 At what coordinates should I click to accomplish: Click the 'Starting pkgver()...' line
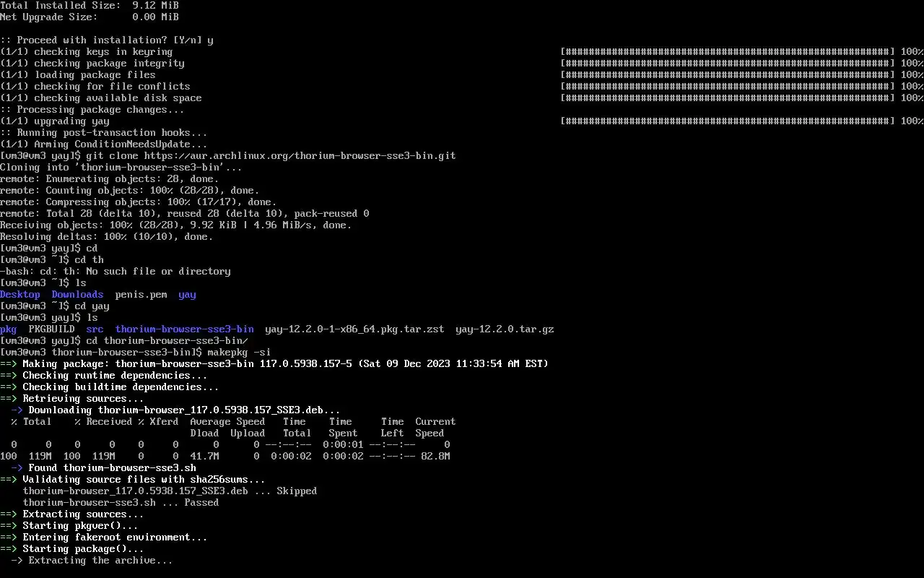click(69, 525)
